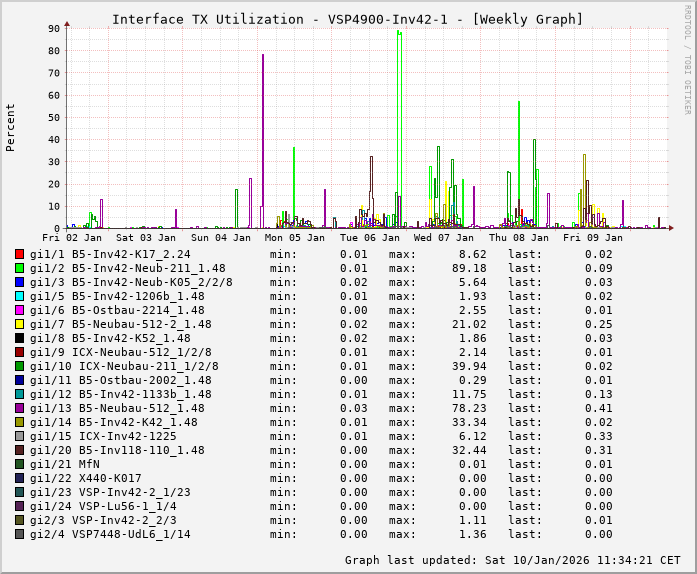Click the Graph last updated timestamp
Image resolution: width=697 pixels, height=574 pixels.
click(512, 560)
